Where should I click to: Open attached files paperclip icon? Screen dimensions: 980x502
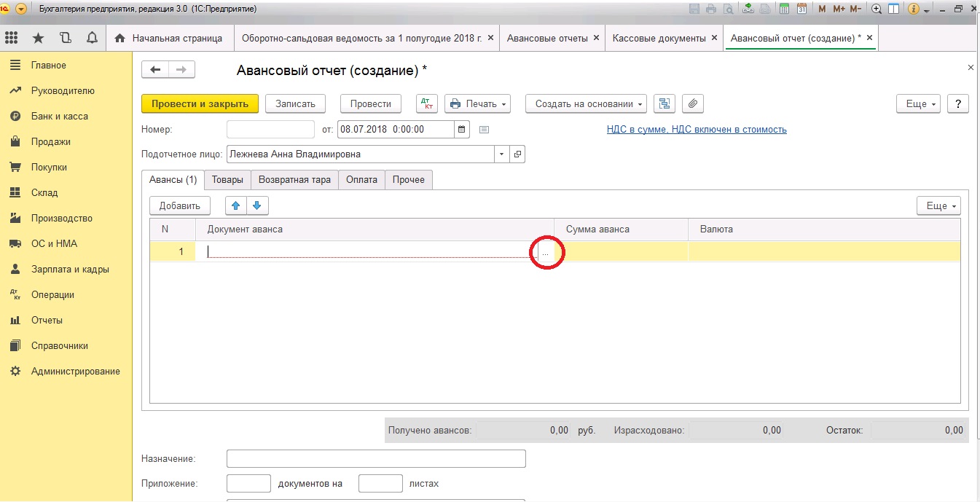692,103
